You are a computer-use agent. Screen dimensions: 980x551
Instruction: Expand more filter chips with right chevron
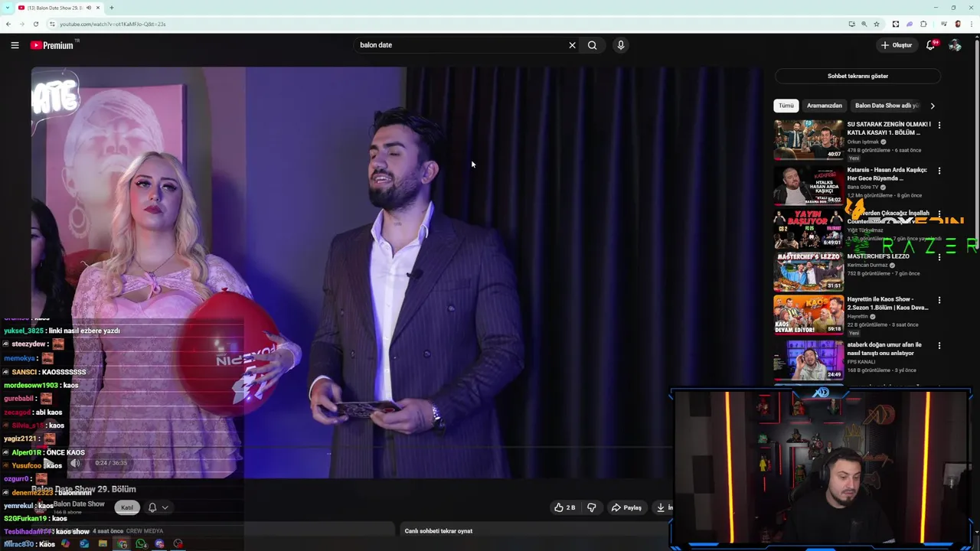(933, 106)
